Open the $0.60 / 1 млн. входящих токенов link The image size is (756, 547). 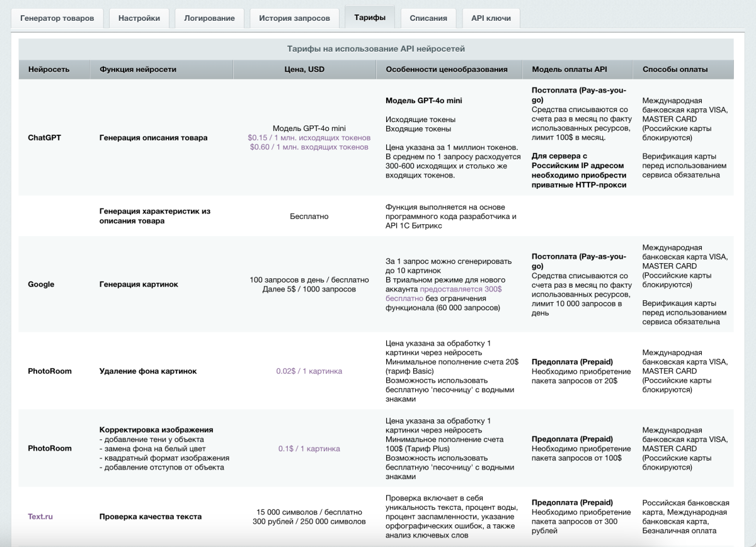click(309, 147)
